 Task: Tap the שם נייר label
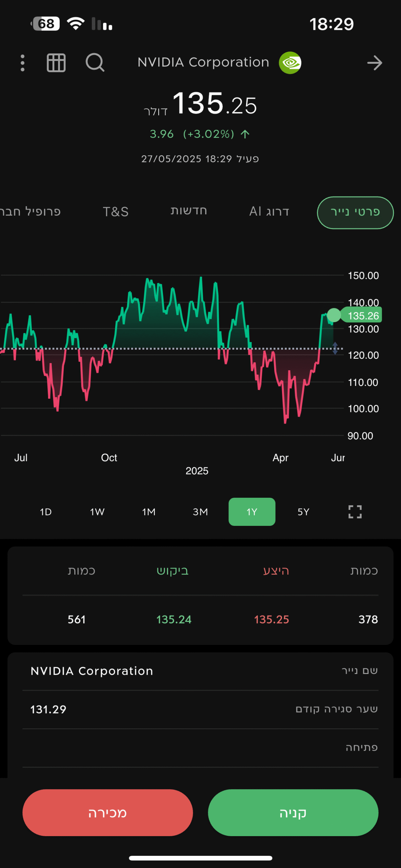pos(360,671)
